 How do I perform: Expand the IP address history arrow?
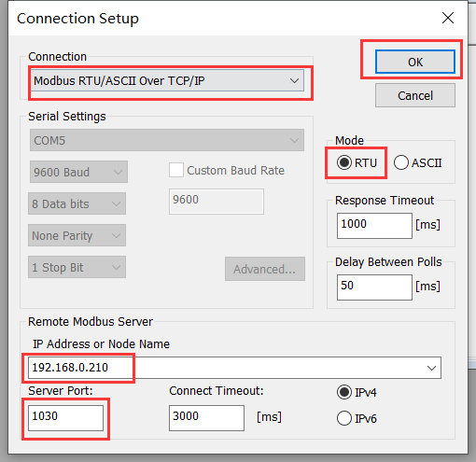[431, 368]
